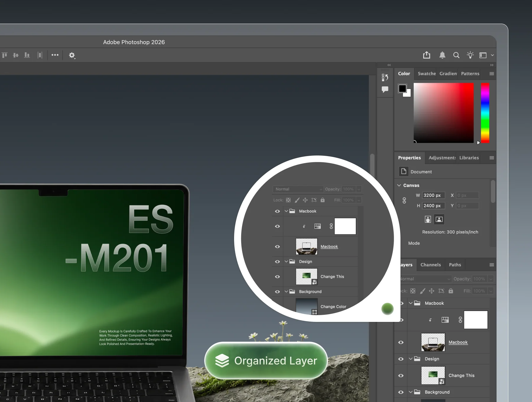Open the workspace dropdown arrow in top bar
The image size is (532, 402).
[x=492, y=55]
